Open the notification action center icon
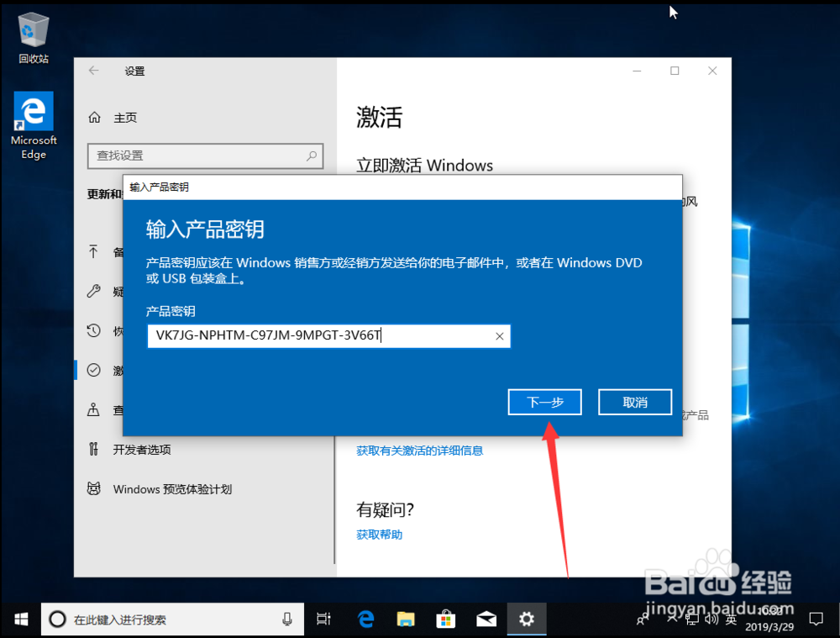The width and height of the screenshot is (840, 638). [816, 620]
